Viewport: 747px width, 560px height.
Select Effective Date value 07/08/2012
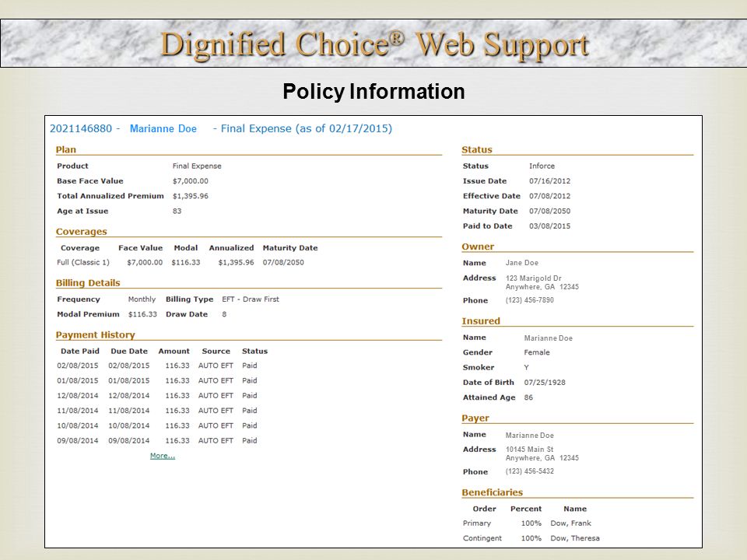(x=550, y=196)
